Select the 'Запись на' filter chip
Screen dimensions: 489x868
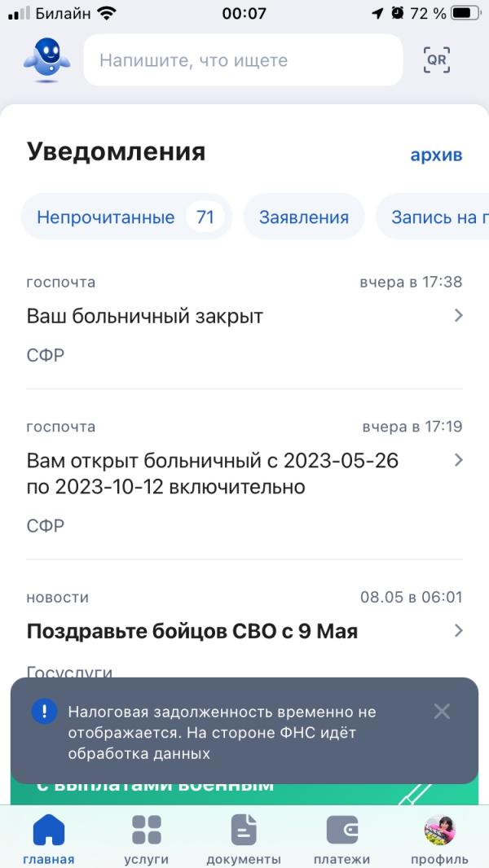pyautogui.click(x=433, y=217)
